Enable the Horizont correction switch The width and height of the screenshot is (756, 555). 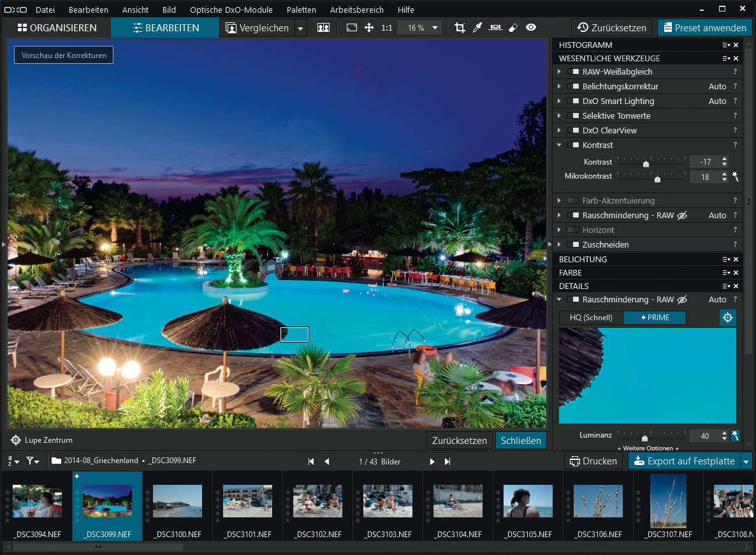[572, 230]
